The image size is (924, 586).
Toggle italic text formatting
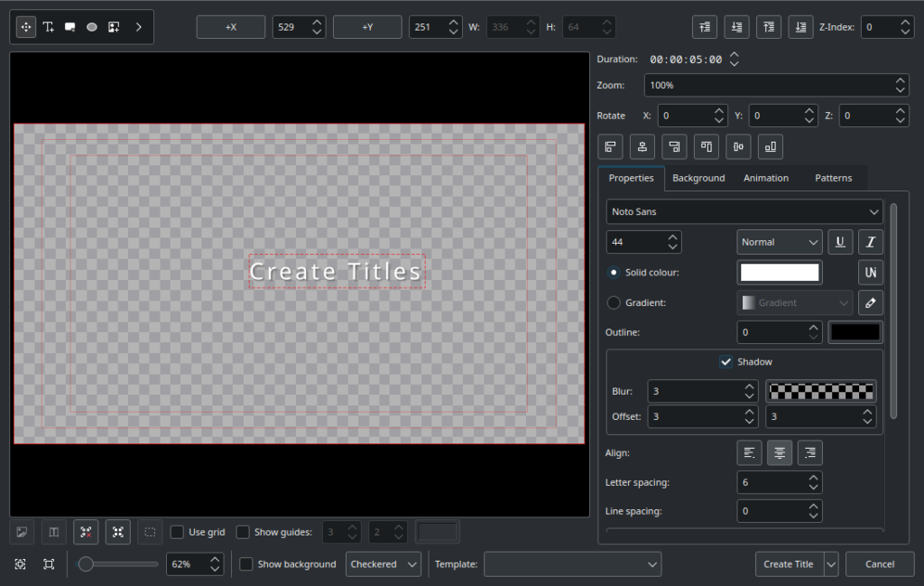point(871,242)
